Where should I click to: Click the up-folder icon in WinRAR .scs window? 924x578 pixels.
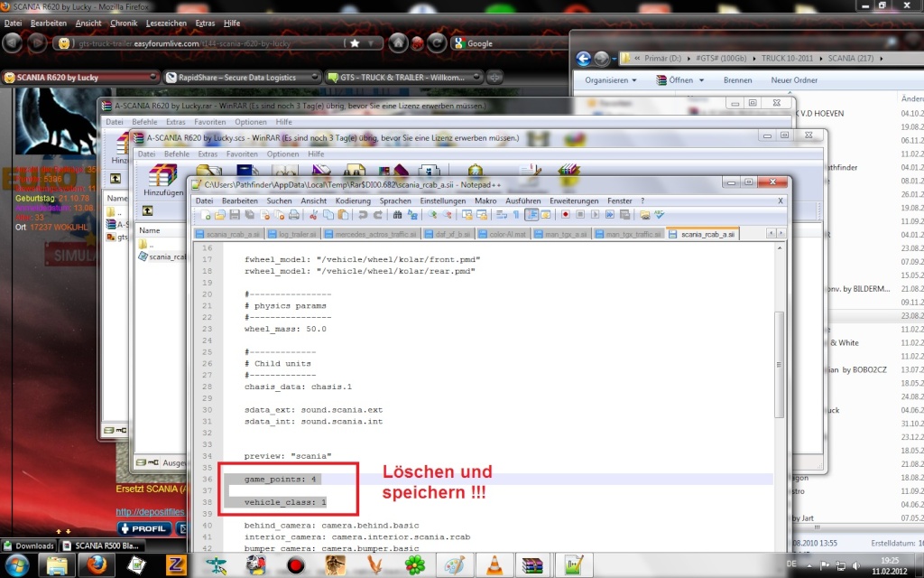(147, 210)
